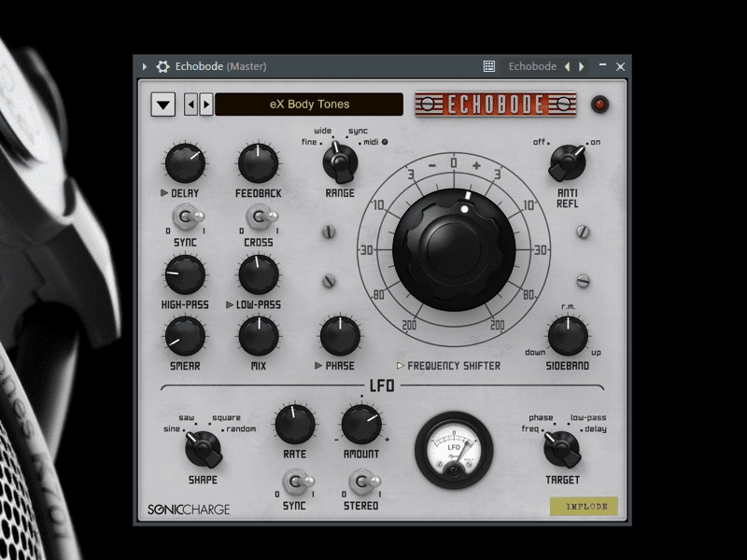Select the previous preset arrow in title bar
The image size is (747, 560).
click(x=567, y=66)
